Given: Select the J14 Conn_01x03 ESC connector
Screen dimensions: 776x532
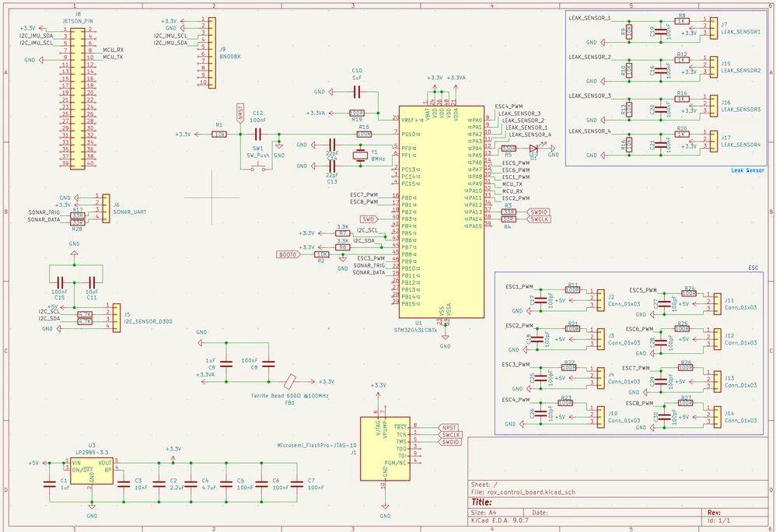Looking at the screenshot, I should click(x=717, y=417).
